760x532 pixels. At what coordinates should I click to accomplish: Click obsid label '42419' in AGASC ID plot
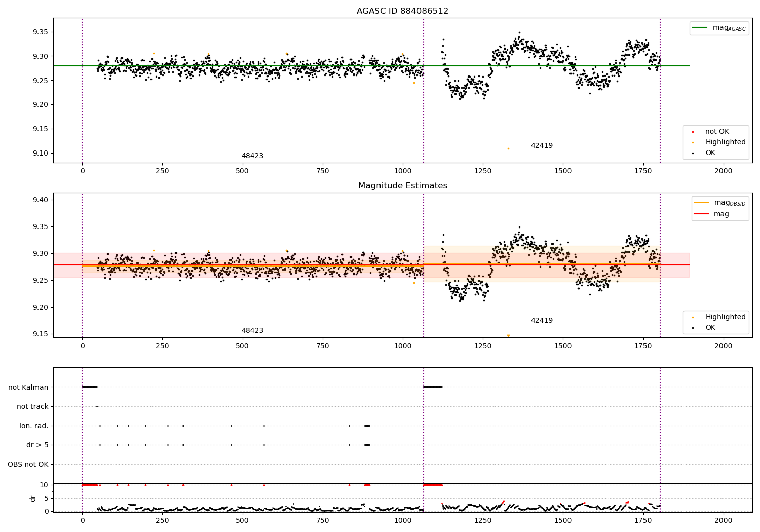(x=542, y=146)
